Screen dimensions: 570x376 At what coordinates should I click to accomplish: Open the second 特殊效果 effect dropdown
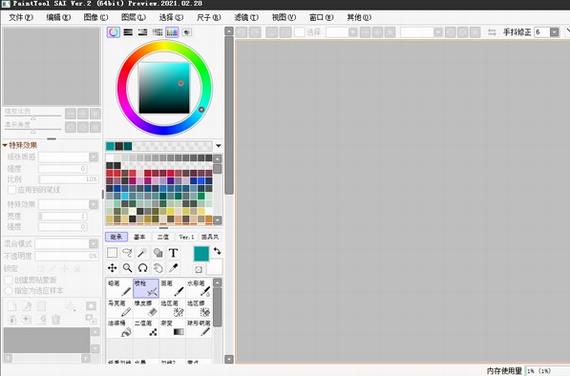(x=93, y=204)
